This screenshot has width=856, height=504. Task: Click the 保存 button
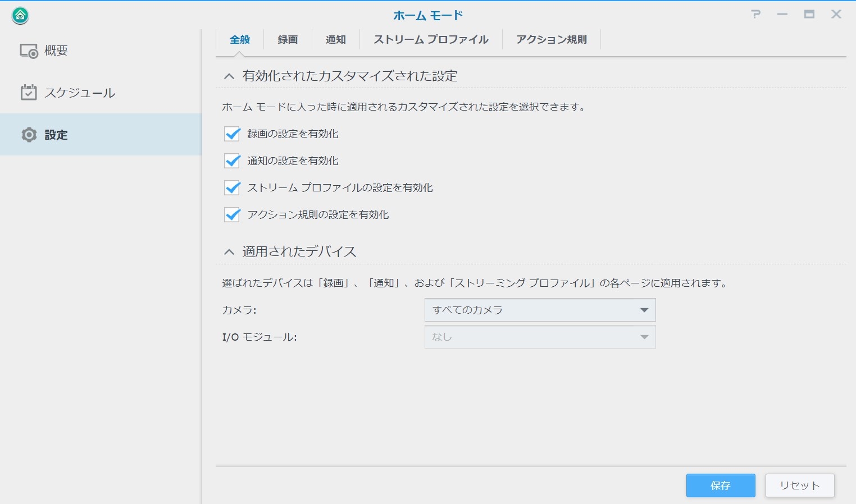tap(720, 485)
